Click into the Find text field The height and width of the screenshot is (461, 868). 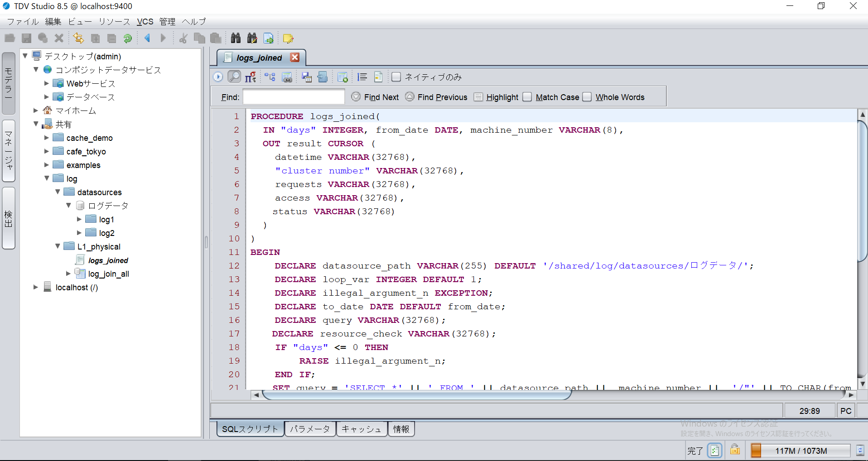pyautogui.click(x=294, y=97)
